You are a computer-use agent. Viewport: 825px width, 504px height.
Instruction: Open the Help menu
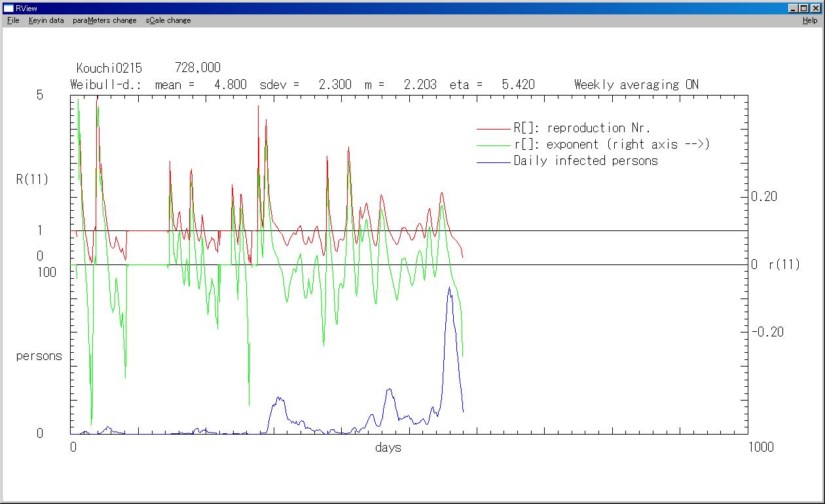810,20
